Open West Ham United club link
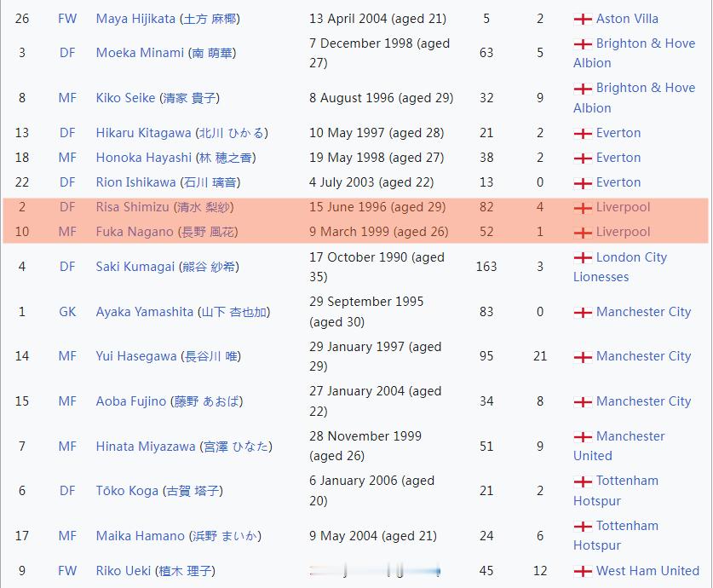 (x=647, y=571)
